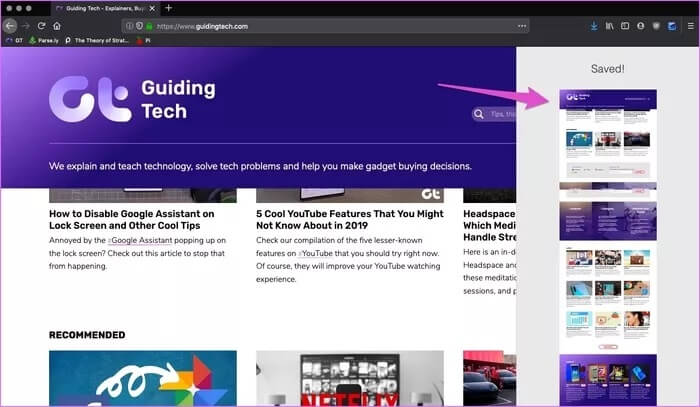Open the Headspace article headline

click(x=489, y=225)
